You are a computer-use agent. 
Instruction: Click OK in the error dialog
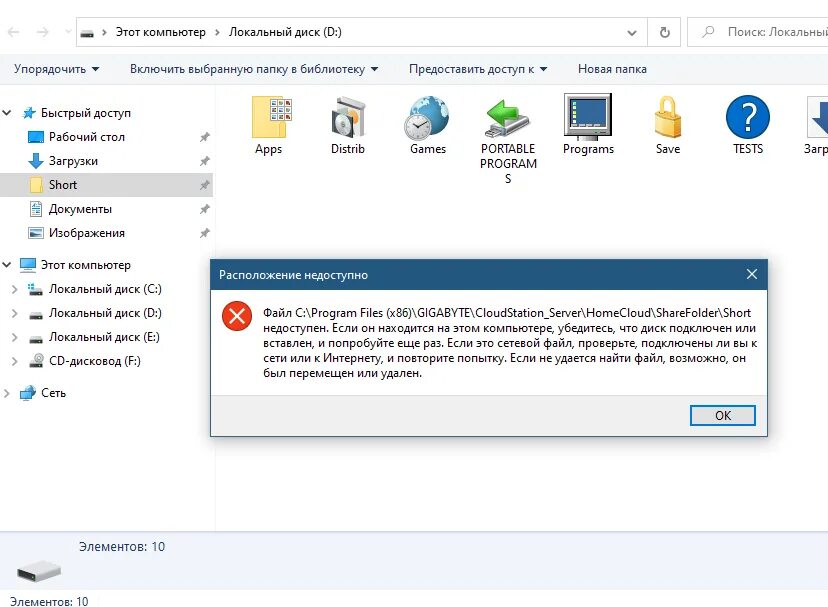click(x=723, y=416)
